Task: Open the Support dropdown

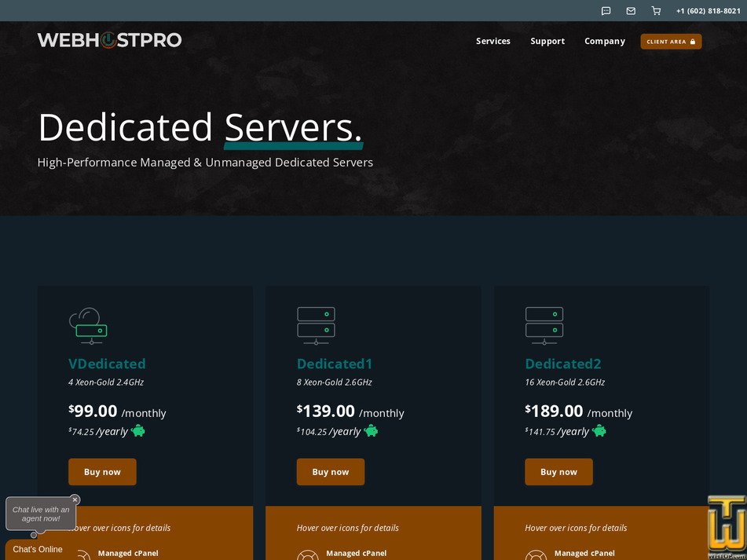Action: (x=547, y=41)
